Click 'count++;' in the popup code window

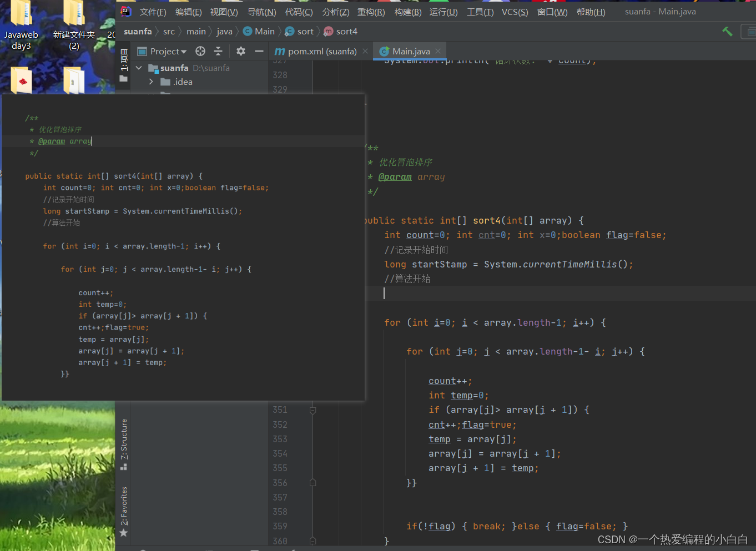point(95,292)
